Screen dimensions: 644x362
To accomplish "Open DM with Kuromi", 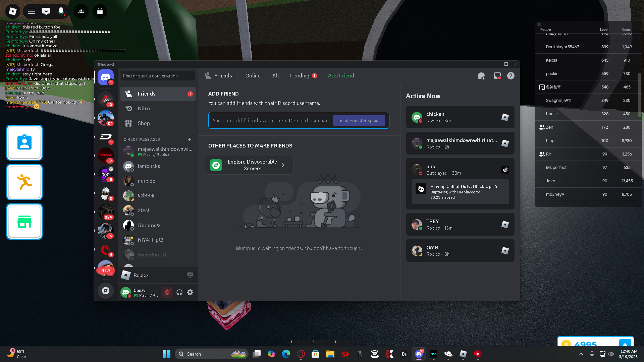I will [x=158, y=225].
